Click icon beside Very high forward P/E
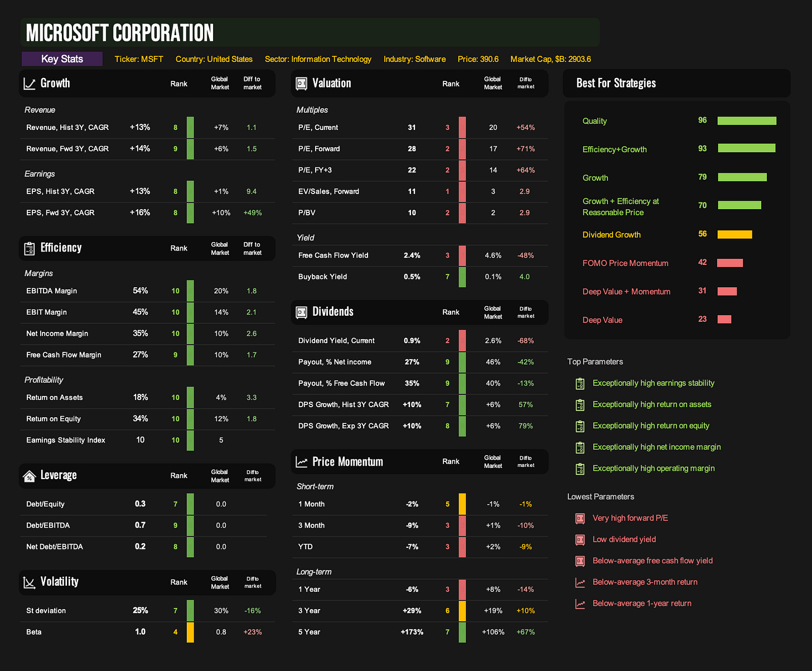The image size is (812, 671). [580, 519]
